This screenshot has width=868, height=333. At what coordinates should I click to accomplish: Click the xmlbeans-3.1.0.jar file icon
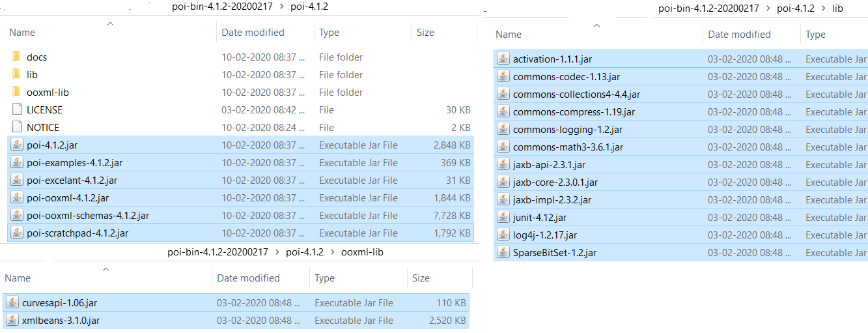pos(12,320)
